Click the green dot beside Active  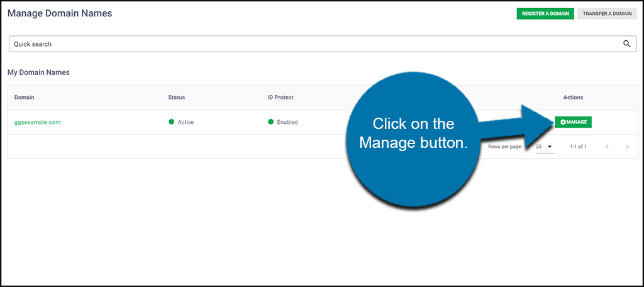(x=171, y=121)
